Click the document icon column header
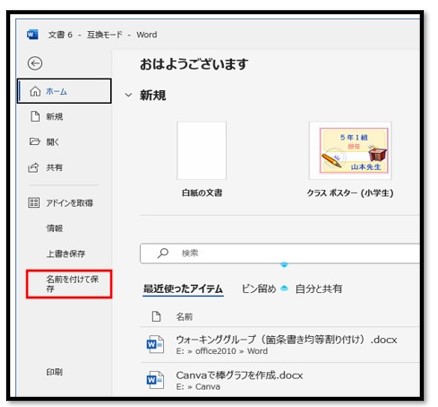The width and height of the screenshot is (438, 407). point(156,316)
